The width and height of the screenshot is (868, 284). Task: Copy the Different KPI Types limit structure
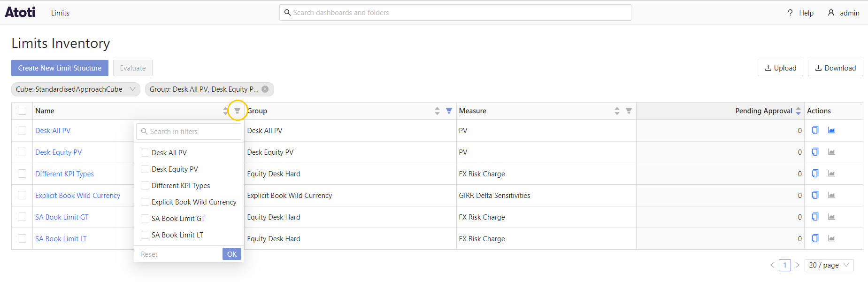tap(815, 174)
